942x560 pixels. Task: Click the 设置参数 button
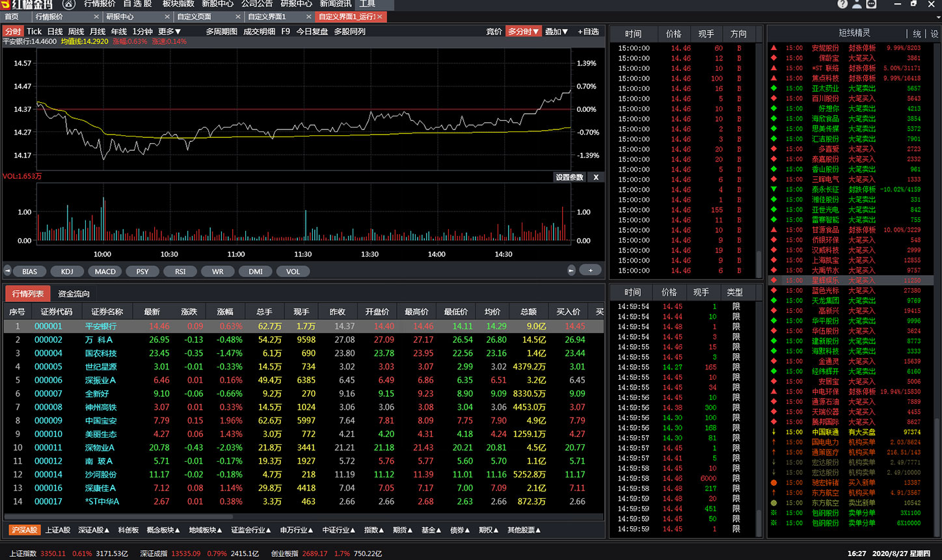(x=569, y=177)
